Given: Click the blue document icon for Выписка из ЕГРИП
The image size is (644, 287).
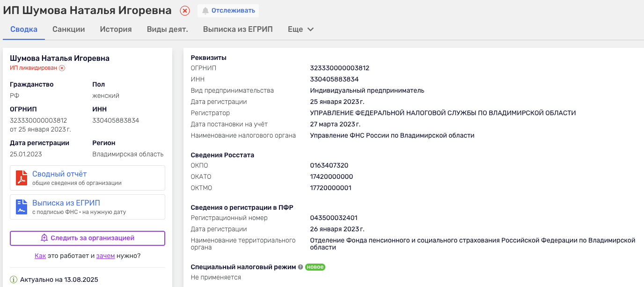Looking at the screenshot, I should point(22,207).
